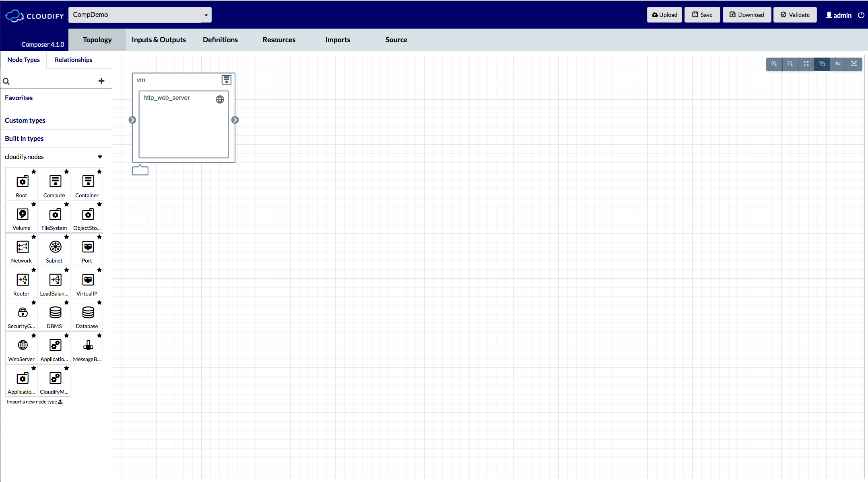
Task: Select the ObjectStorage node type
Action: (87, 217)
